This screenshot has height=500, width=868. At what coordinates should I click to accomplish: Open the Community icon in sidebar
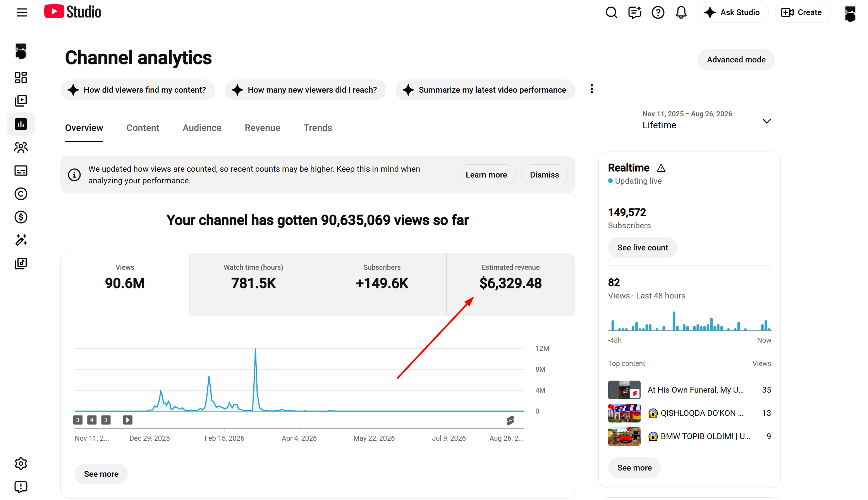[x=21, y=147]
